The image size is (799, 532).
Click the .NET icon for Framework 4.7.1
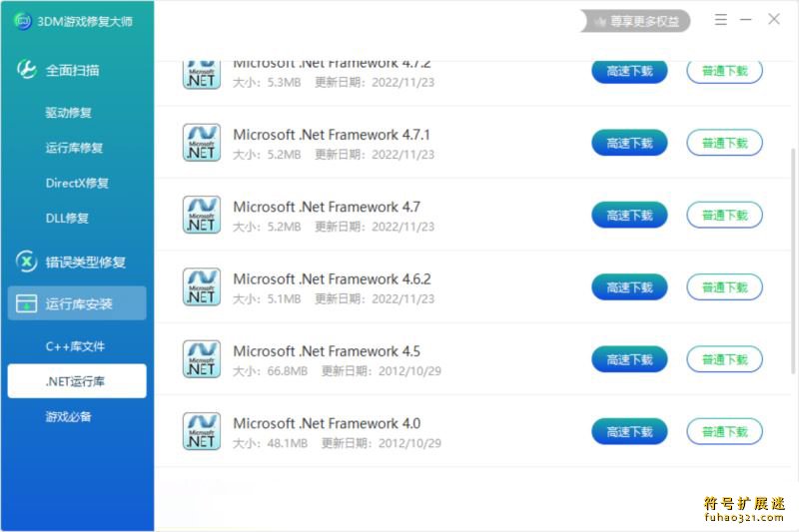pos(202,143)
